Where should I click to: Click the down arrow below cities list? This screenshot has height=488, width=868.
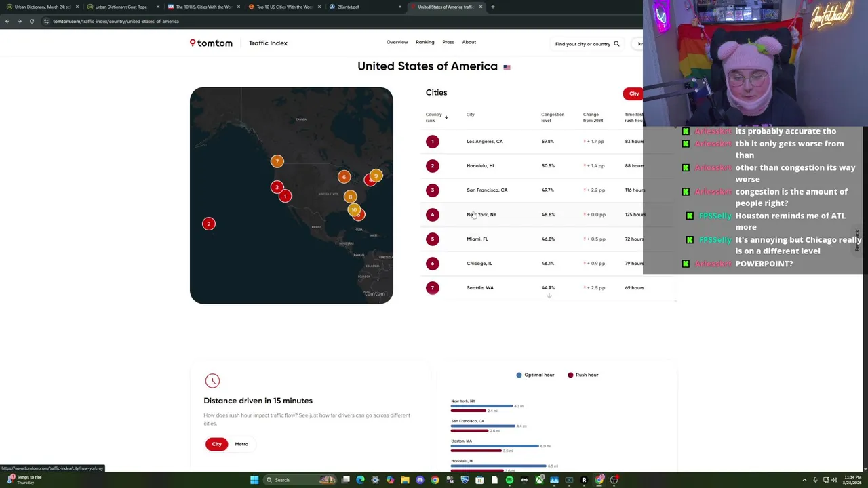tap(549, 296)
